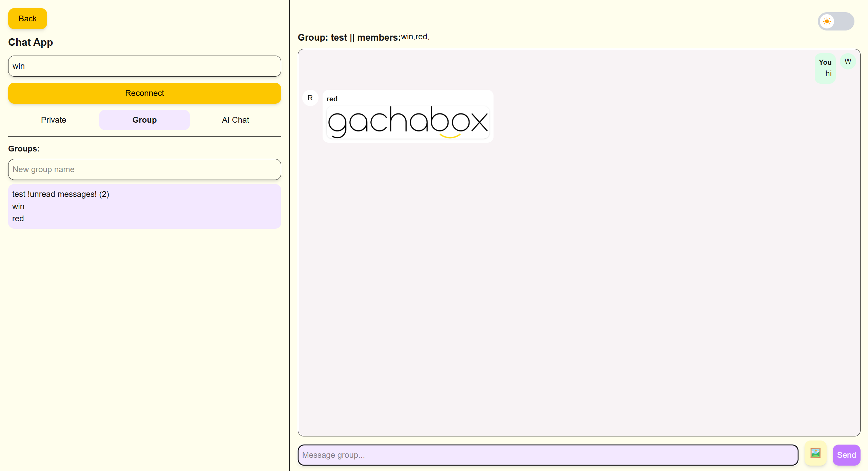Click member red in test group
This screenshot has height=471, width=868.
click(x=18, y=219)
